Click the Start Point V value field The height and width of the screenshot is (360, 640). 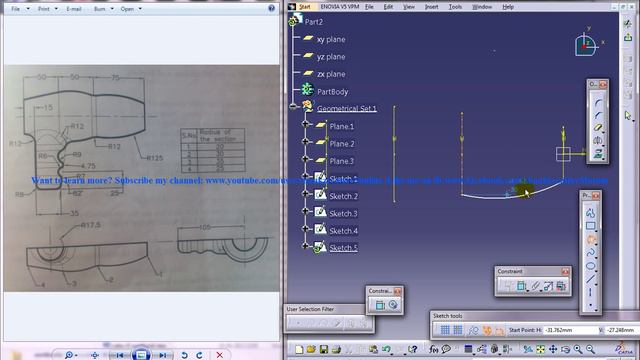pos(622,330)
